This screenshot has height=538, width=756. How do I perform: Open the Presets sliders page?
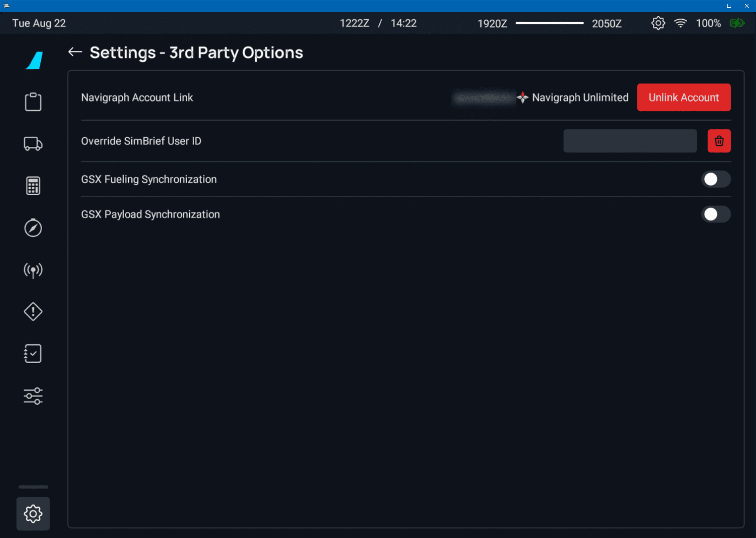(x=33, y=396)
